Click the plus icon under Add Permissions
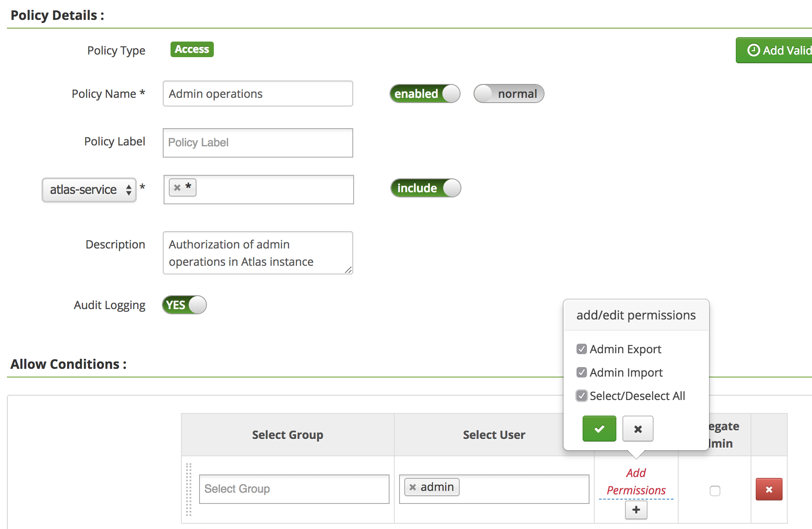This screenshot has width=812, height=529. (x=636, y=510)
